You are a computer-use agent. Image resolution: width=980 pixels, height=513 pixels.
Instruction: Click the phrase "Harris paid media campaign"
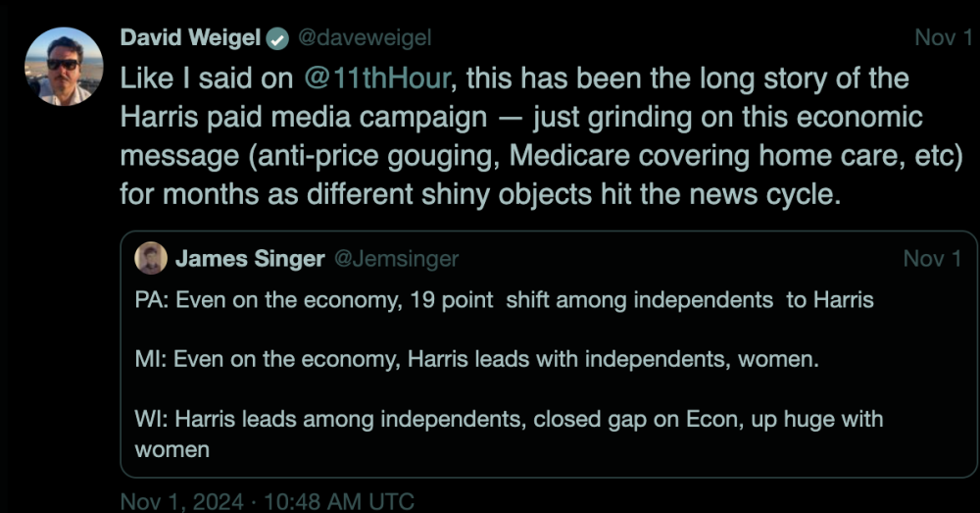click(x=303, y=117)
